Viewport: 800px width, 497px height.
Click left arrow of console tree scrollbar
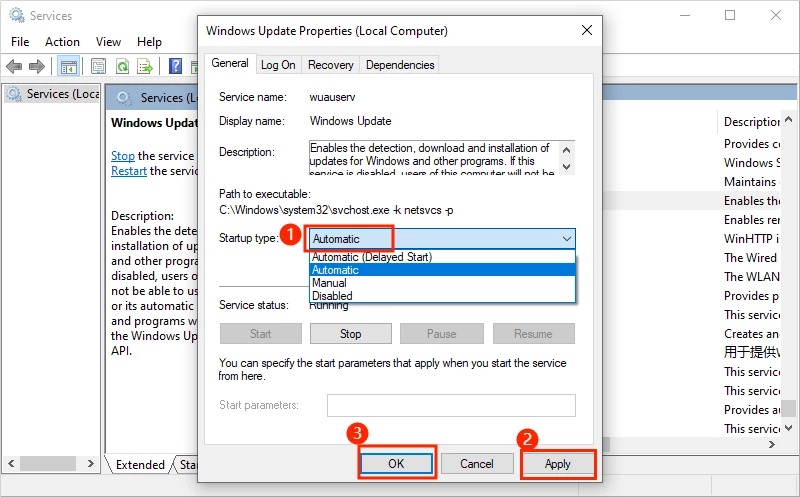[x=11, y=463]
